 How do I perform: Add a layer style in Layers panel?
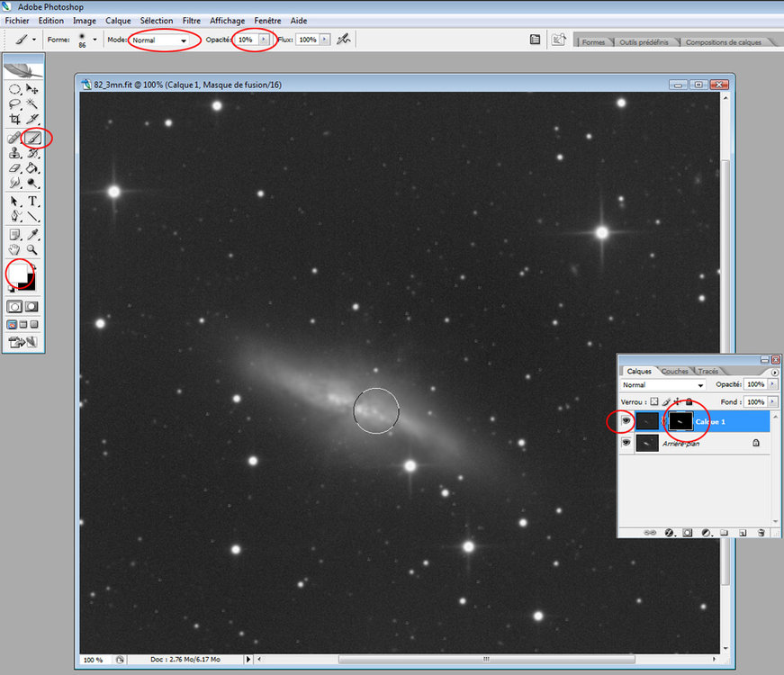[670, 533]
